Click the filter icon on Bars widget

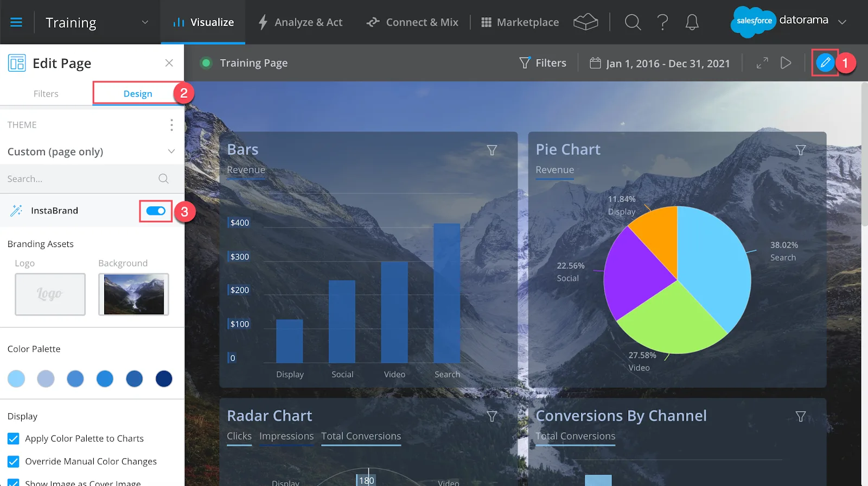(492, 150)
